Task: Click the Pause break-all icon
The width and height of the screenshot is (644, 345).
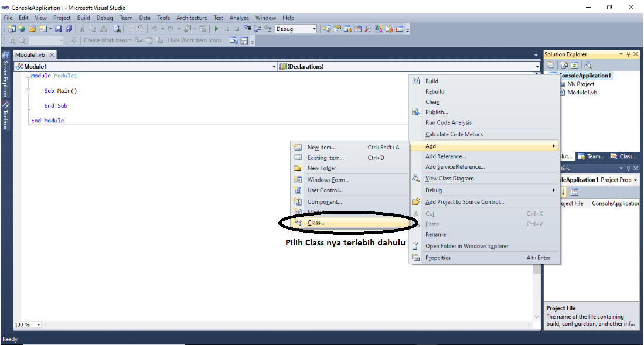Action: click(x=227, y=29)
